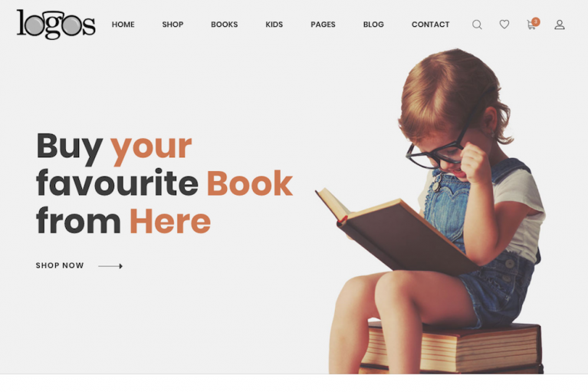Visit the Blog menu link

point(373,25)
